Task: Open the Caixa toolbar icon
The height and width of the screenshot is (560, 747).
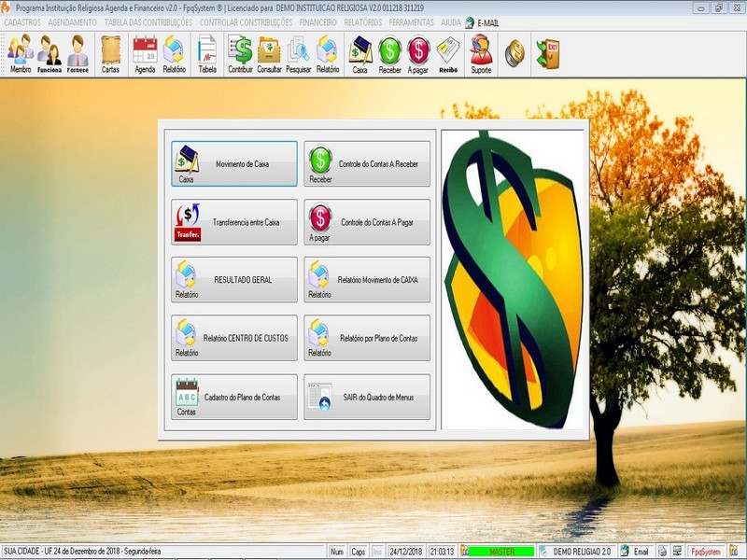Action: coord(360,54)
